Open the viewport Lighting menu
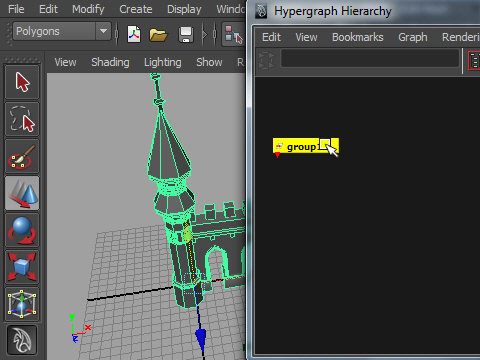This screenshot has width=480, height=360. pos(163,62)
